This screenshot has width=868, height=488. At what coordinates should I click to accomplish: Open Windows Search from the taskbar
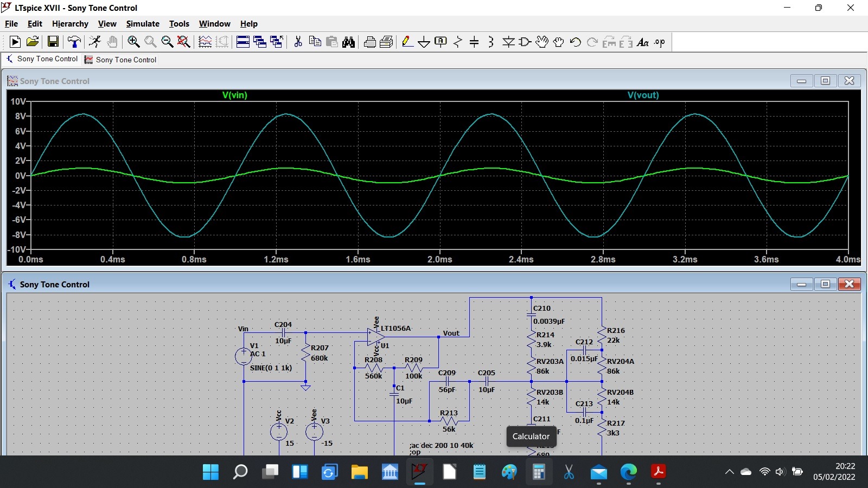coord(240,472)
